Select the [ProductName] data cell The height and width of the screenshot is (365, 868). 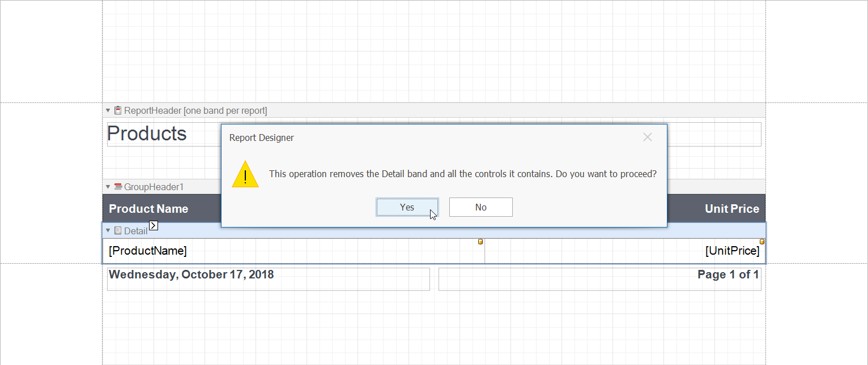[x=293, y=251]
